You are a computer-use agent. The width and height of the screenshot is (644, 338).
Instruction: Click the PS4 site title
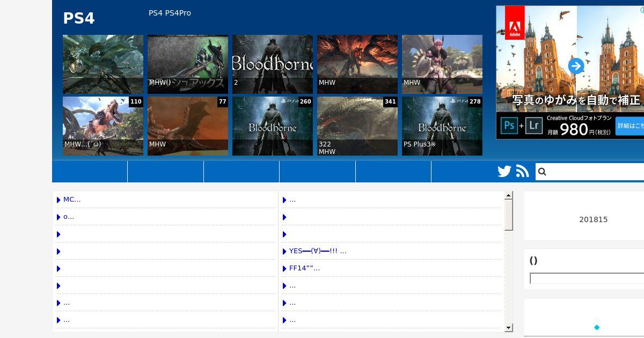tap(79, 18)
